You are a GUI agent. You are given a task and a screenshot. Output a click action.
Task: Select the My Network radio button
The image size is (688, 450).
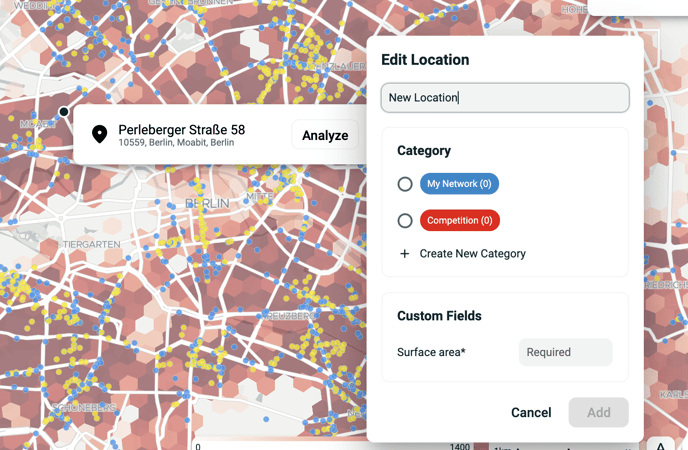click(405, 184)
